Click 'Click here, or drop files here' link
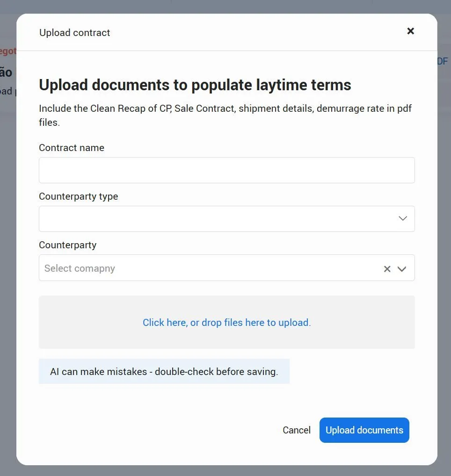451x476 pixels. click(226, 322)
